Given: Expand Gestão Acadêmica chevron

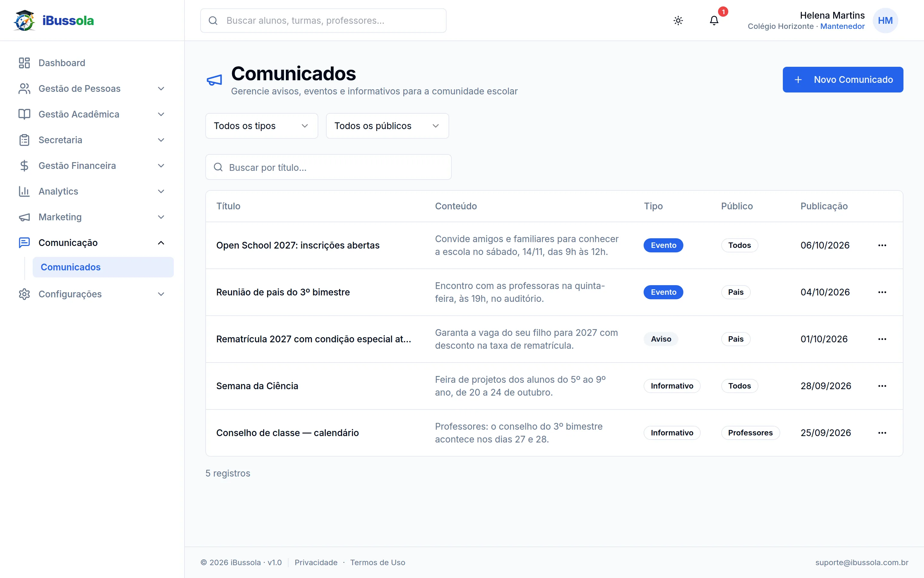Looking at the screenshot, I should (x=161, y=114).
